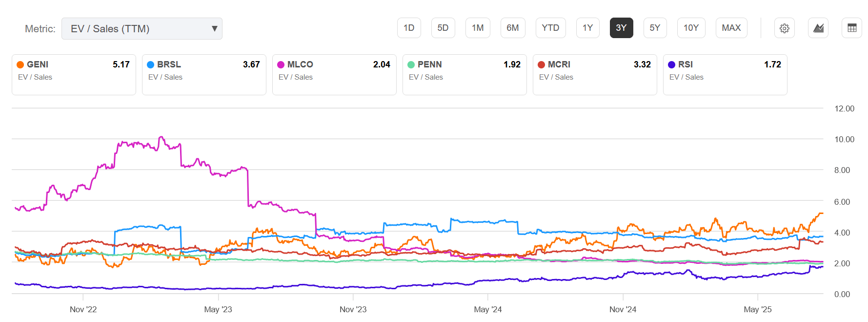Click the red MCRI legend dot
The width and height of the screenshot is (868, 322).
point(542,64)
